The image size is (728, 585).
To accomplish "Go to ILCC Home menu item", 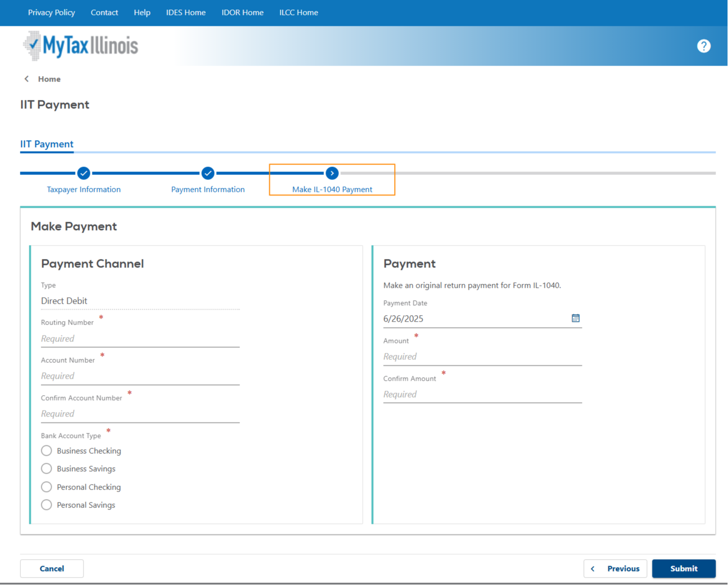I will pyautogui.click(x=299, y=12).
